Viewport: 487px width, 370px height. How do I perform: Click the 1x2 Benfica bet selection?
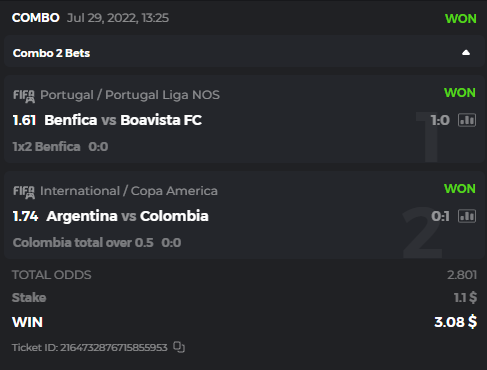(x=46, y=147)
